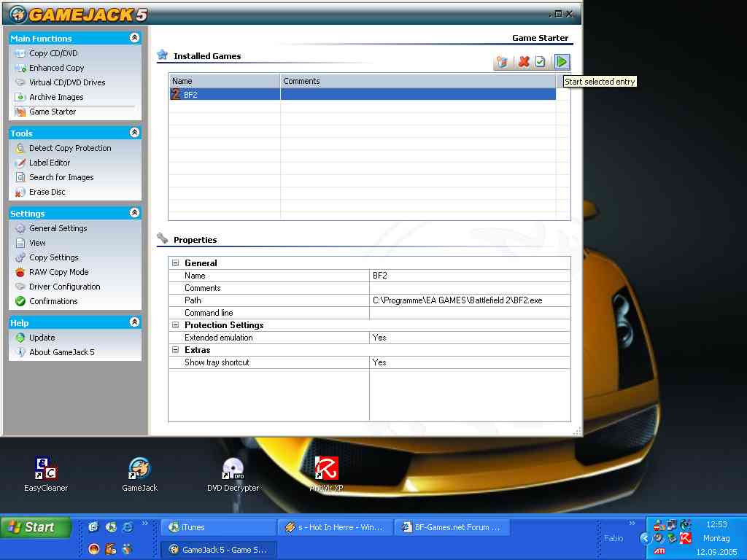
Task: Open Enhanced Copy function
Action: 57,68
